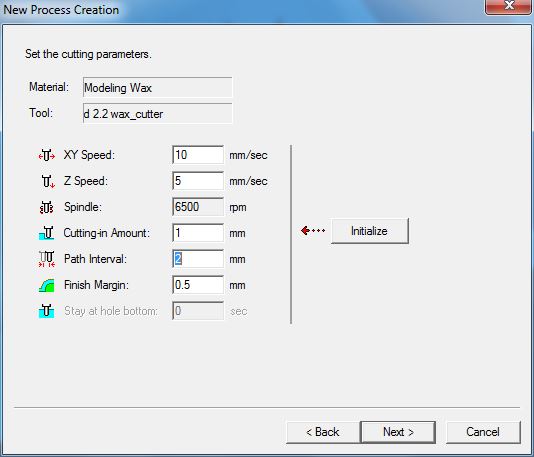Focus the Z Speed field showing 5
The height and width of the screenshot is (457, 534).
(198, 181)
